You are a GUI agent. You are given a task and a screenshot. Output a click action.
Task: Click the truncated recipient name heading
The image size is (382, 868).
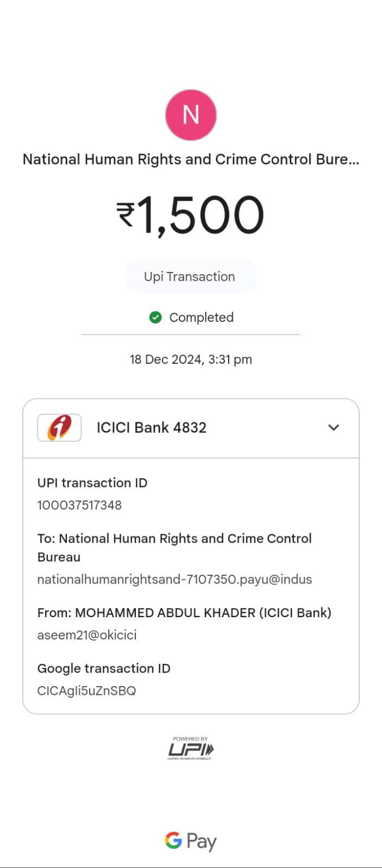point(191,160)
